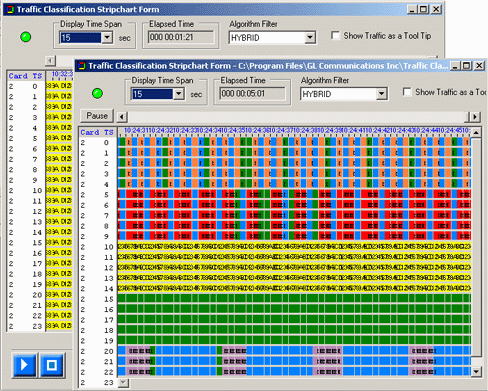Open the Display Time Span dropdown in the back window
This screenshot has width=488, height=391.
click(107, 38)
